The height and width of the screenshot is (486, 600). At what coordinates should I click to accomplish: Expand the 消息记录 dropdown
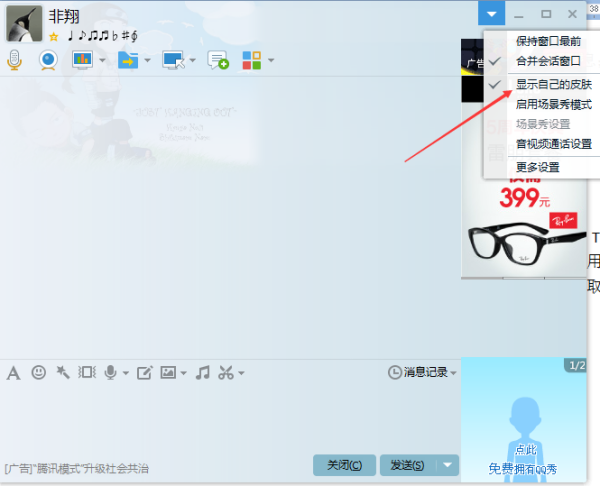pyautogui.click(x=455, y=373)
